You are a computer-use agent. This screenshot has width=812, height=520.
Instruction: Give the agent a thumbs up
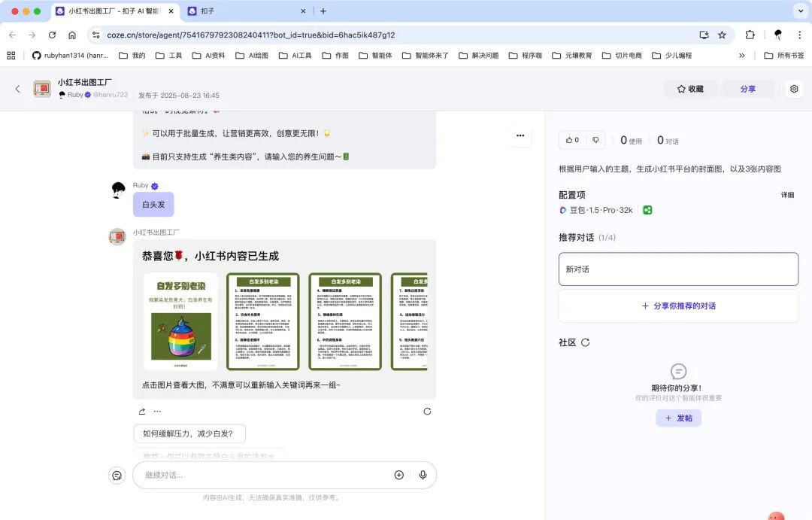569,140
